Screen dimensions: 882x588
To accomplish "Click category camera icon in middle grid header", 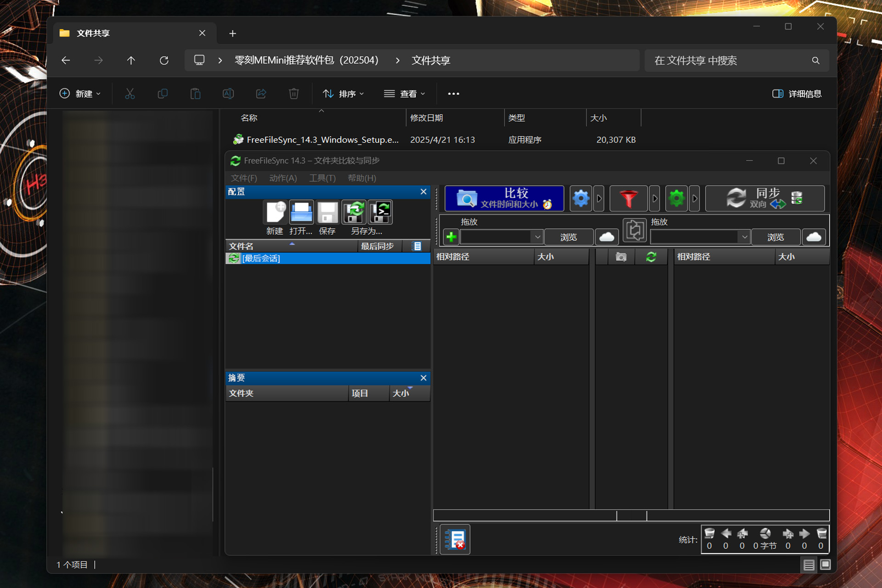I will click(621, 257).
